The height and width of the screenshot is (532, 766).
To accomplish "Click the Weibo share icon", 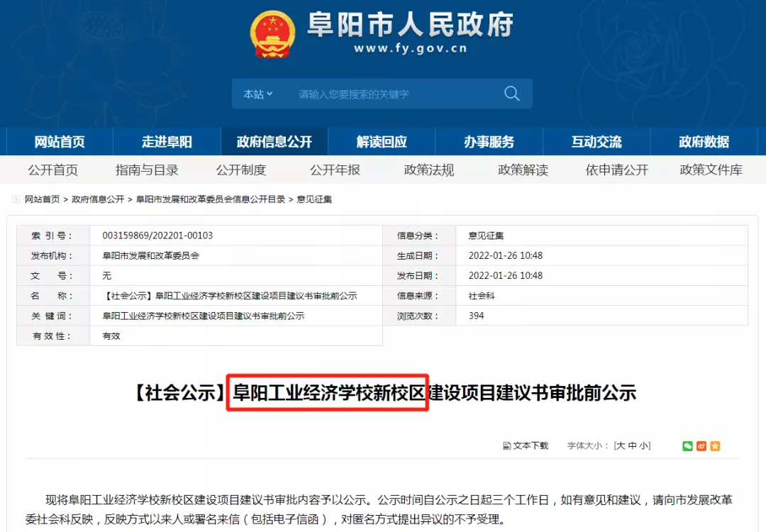I will 701,445.
